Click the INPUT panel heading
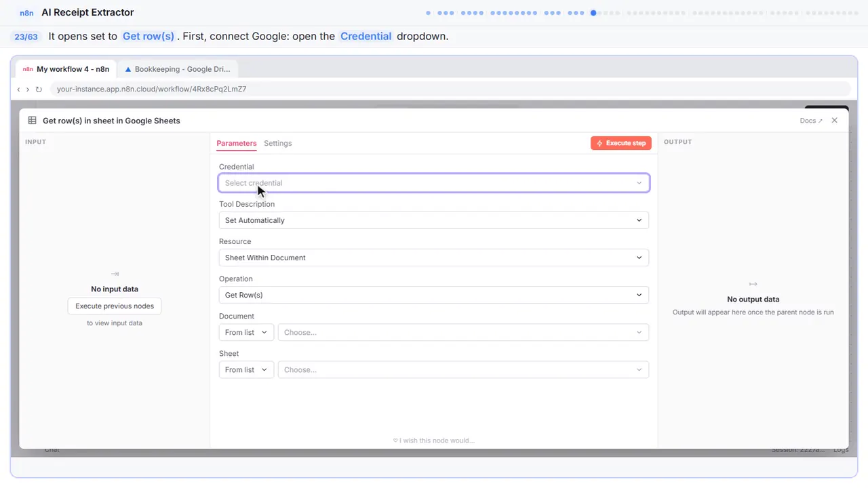This screenshot has height=488, width=868. 35,142
